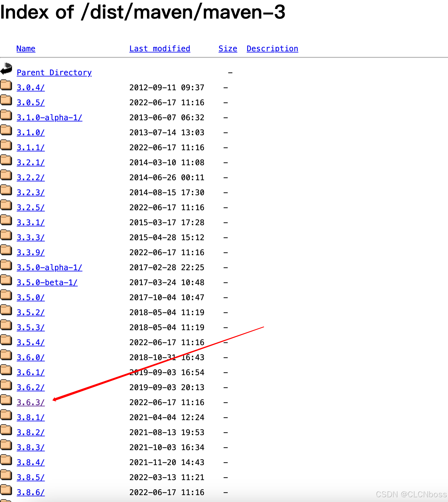Open the 3.3.9/ directory link
This screenshot has width=448, height=502.
(31, 252)
